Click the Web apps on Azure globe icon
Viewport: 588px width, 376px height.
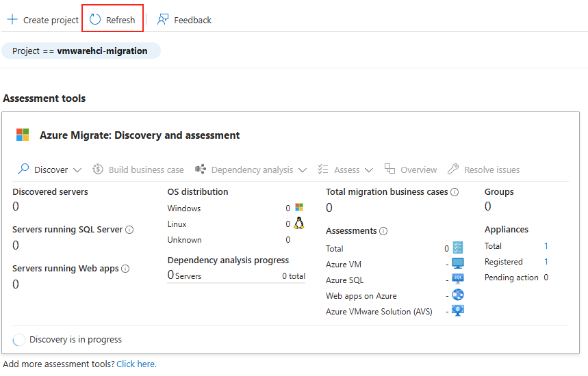coord(458,295)
